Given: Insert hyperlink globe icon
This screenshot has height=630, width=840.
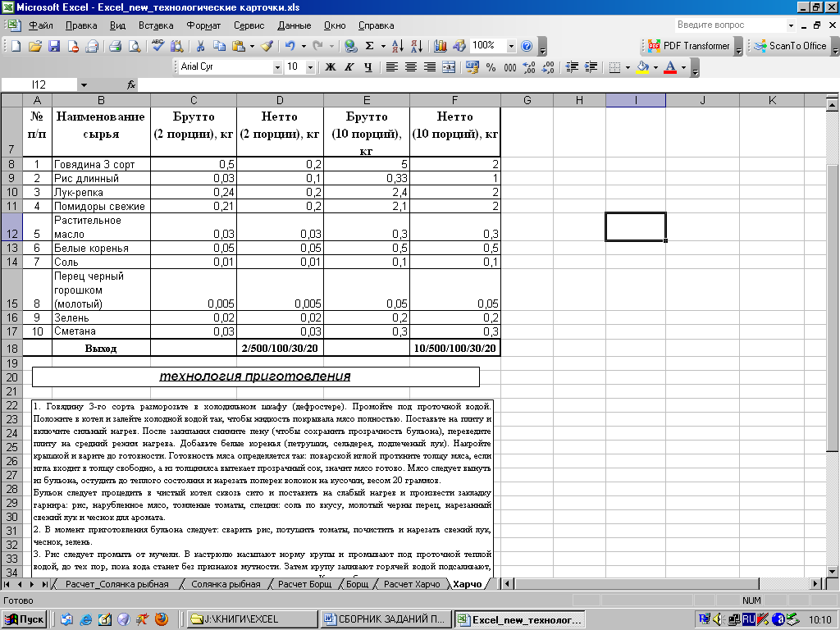Looking at the screenshot, I should 351,46.
